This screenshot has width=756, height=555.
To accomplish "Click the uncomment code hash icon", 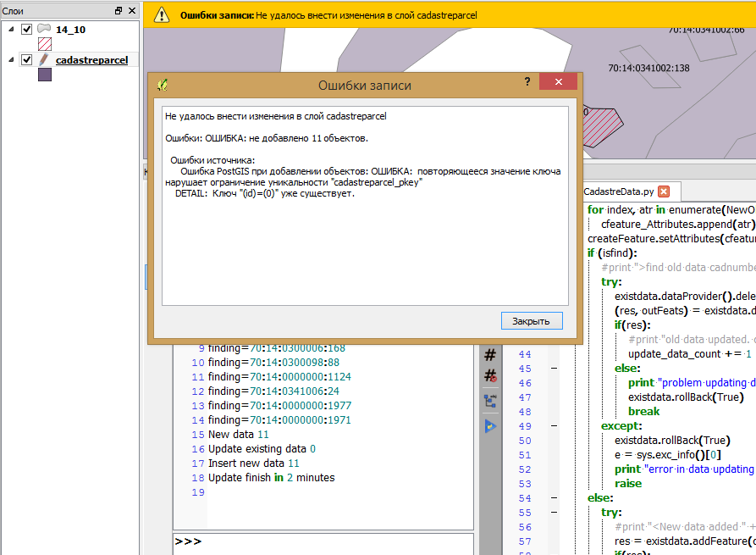I will click(490, 375).
